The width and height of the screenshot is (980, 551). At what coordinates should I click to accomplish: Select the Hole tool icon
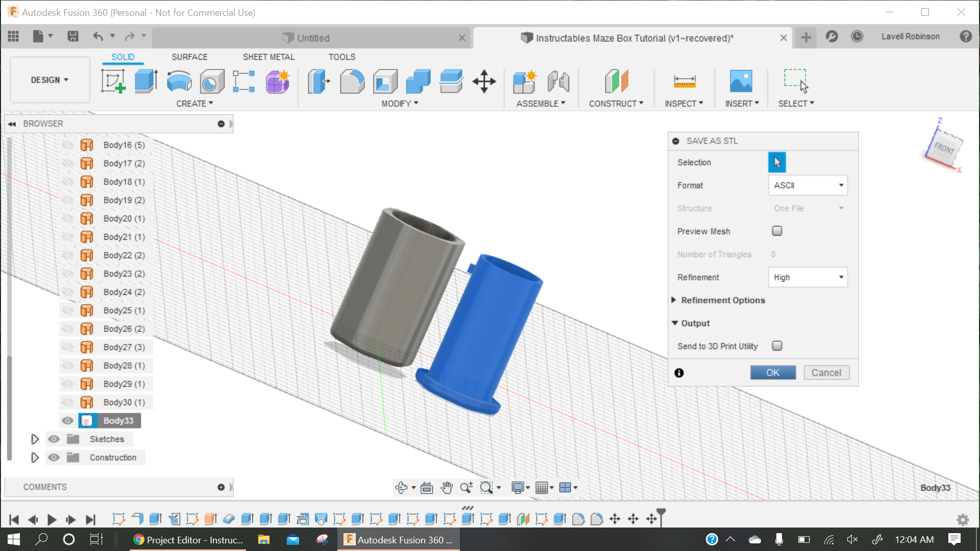tap(212, 82)
